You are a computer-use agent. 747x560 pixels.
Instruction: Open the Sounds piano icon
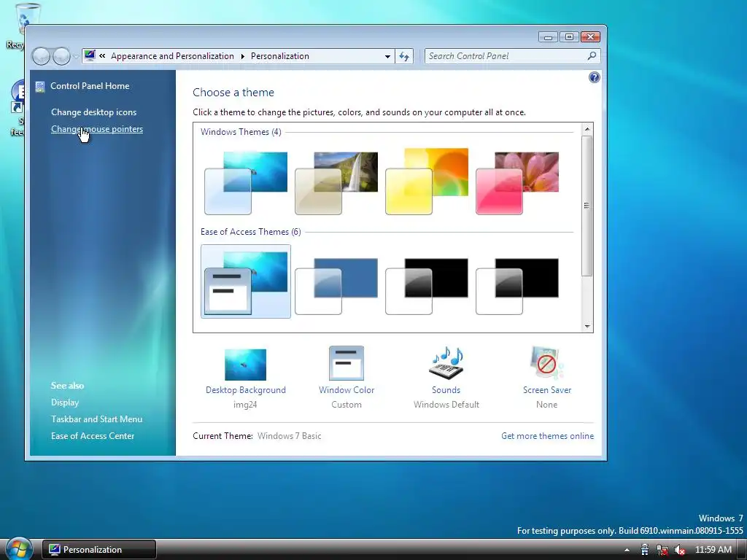pyautogui.click(x=446, y=363)
